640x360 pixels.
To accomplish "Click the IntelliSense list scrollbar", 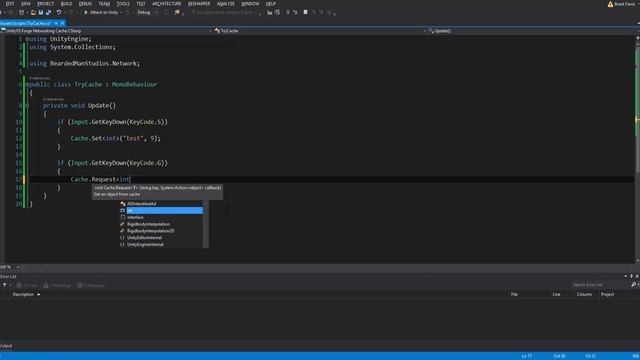I will [x=206, y=224].
